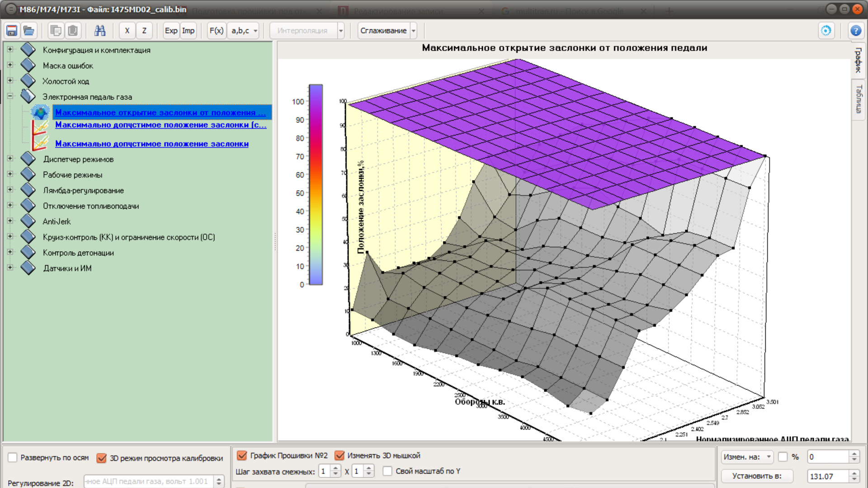Click the Copy toolbar icon
The height and width of the screenshot is (488, 868).
56,31
